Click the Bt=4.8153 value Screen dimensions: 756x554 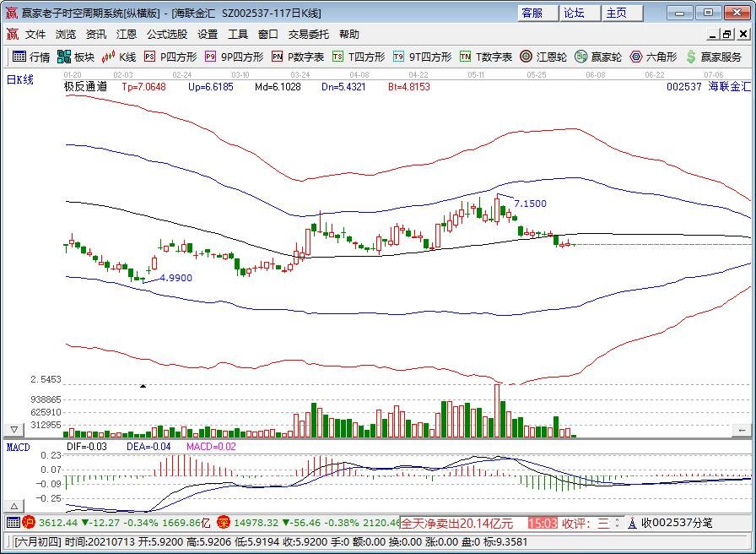pyautogui.click(x=409, y=87)
